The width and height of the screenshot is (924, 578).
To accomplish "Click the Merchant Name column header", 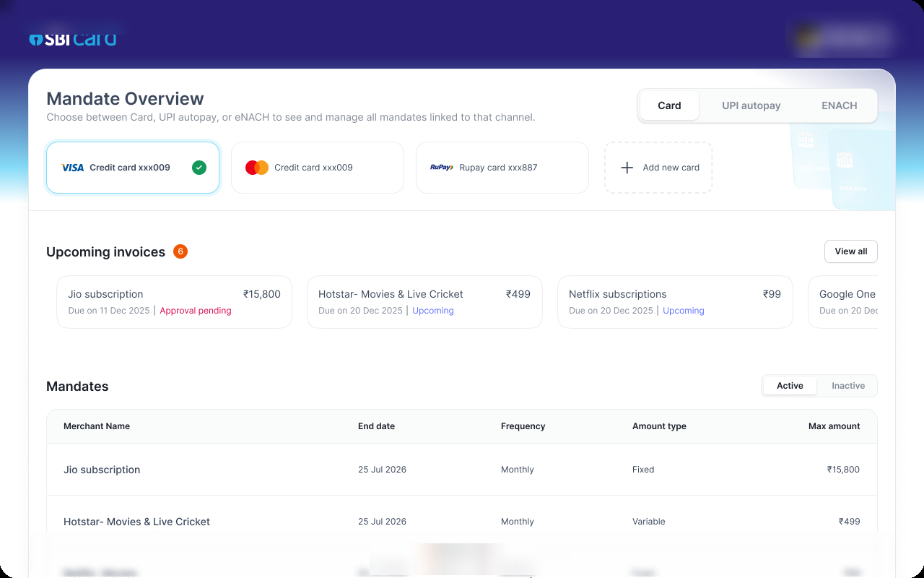I will click(97, 426).
